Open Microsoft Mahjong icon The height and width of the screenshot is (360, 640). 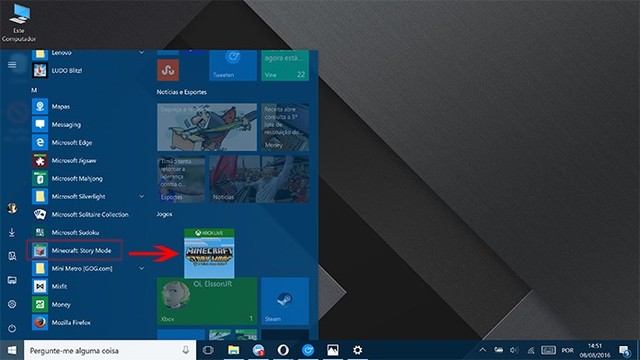coord(40,178)
